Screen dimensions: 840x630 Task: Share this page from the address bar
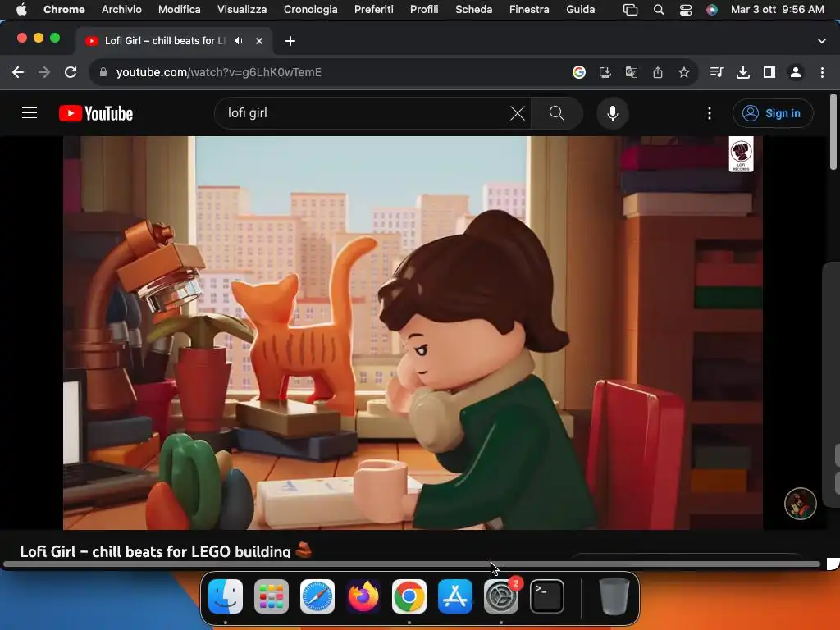(x=658, y=72)
